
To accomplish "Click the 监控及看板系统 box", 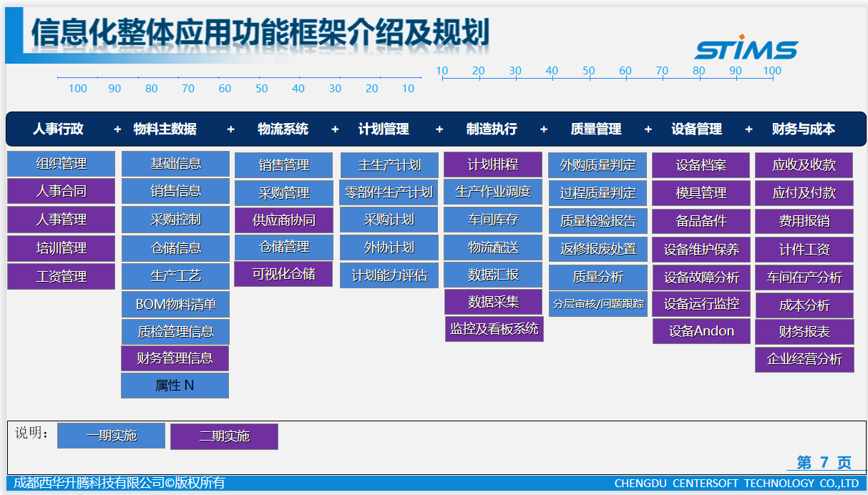I will click(x=494, y=329).
